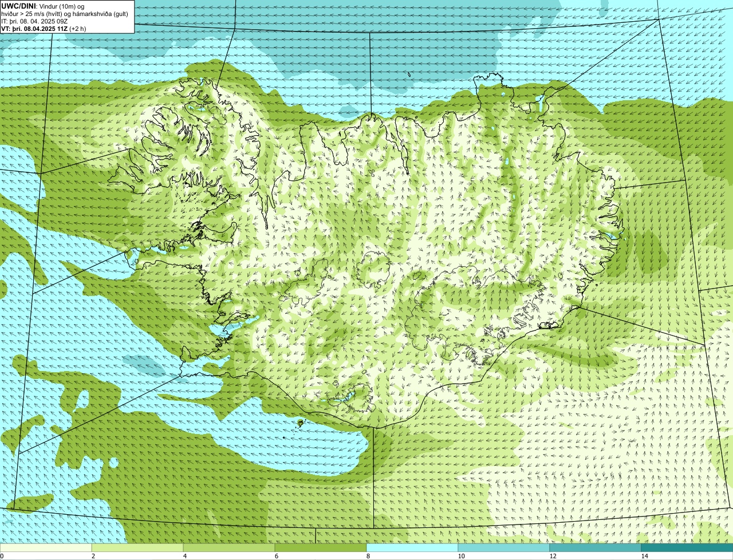
Task: Click the 12–14 m/s teal legend segment
Action: pyautogui.click(x=596, y=547)
